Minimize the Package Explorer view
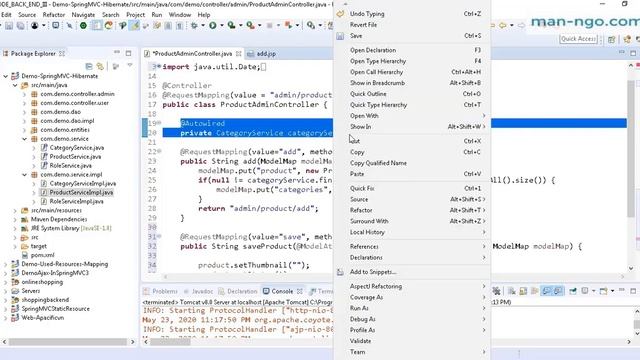The width and height of the screenshot is (640, 360). point(117,53)
